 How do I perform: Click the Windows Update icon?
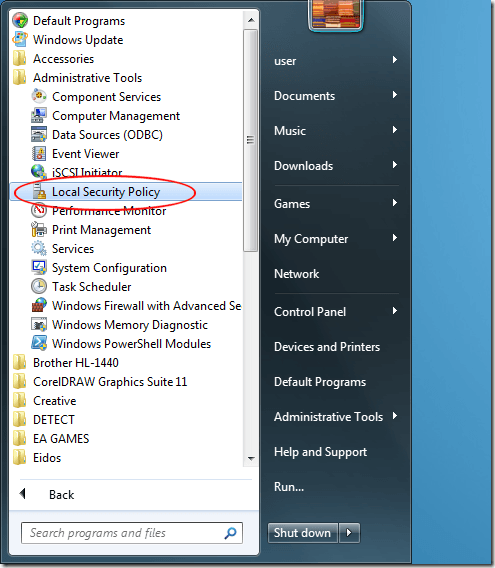click(x=20, y=39)
